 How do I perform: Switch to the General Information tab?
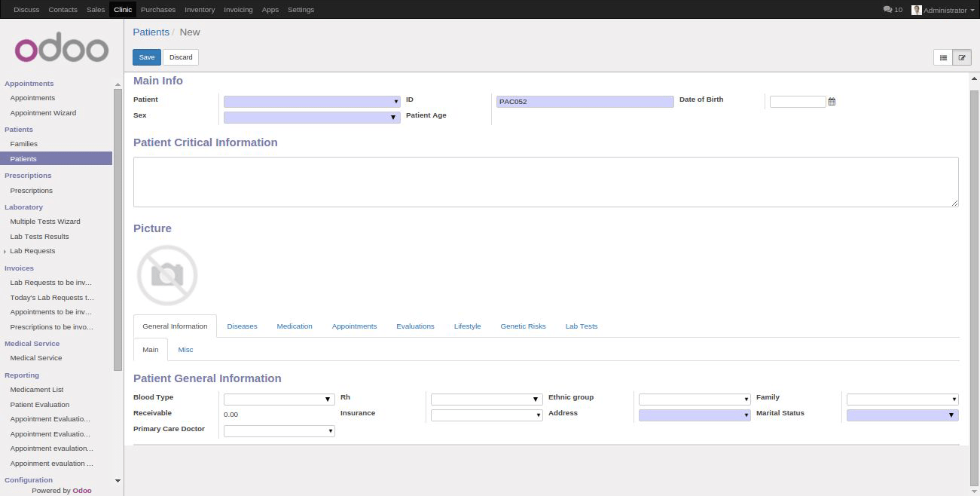[175, 326]
